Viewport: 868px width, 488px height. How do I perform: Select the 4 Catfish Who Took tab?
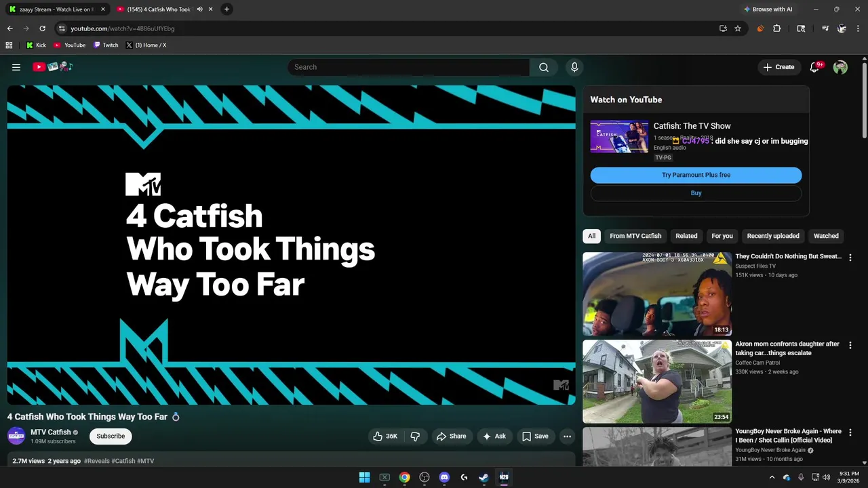(163, 9)
